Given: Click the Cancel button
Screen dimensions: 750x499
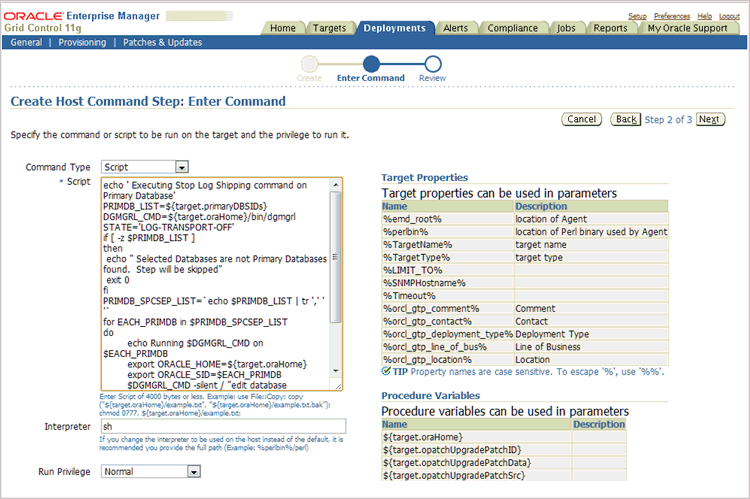Looking at the screenshot, I should (582, 119).
